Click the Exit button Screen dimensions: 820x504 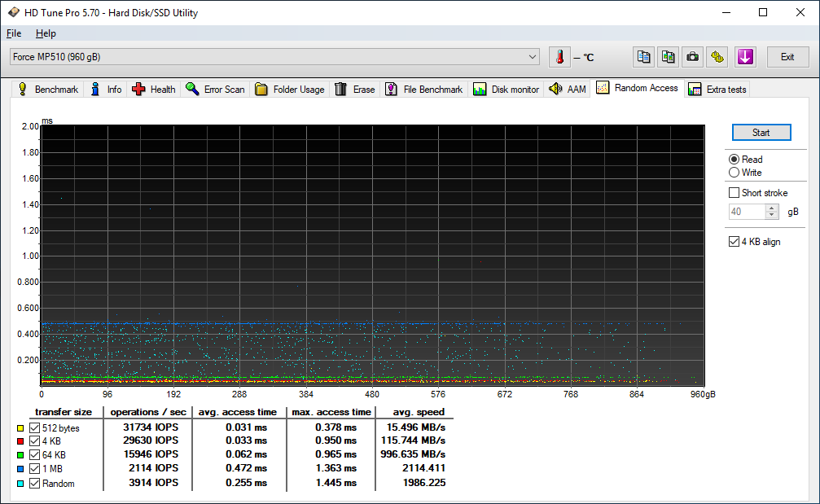(x=787, y=57)
